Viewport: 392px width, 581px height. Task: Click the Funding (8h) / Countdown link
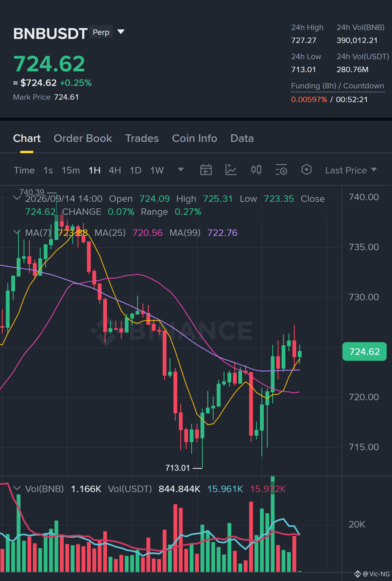pyautogui.click(x=338, y=86)
